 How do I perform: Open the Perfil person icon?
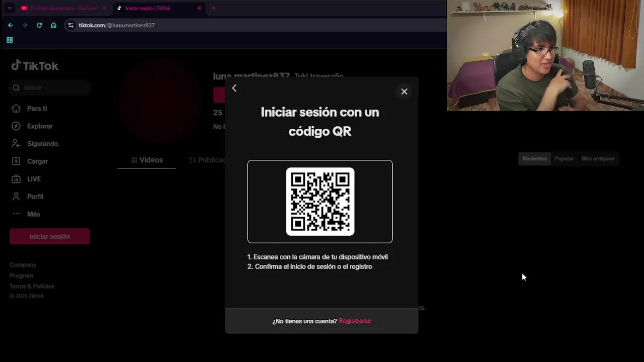16,197
